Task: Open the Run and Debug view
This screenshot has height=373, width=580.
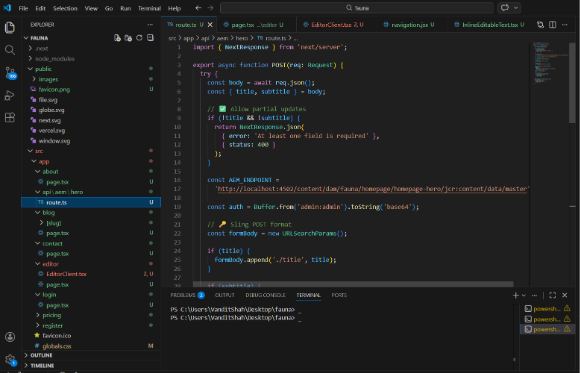Action: coord(10,95)
